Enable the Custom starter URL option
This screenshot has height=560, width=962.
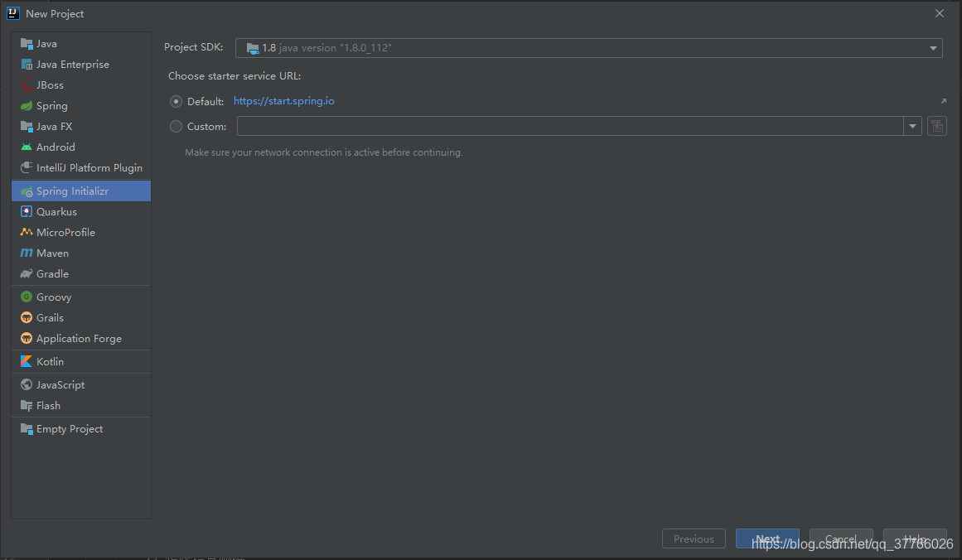[x=176, y=126]
